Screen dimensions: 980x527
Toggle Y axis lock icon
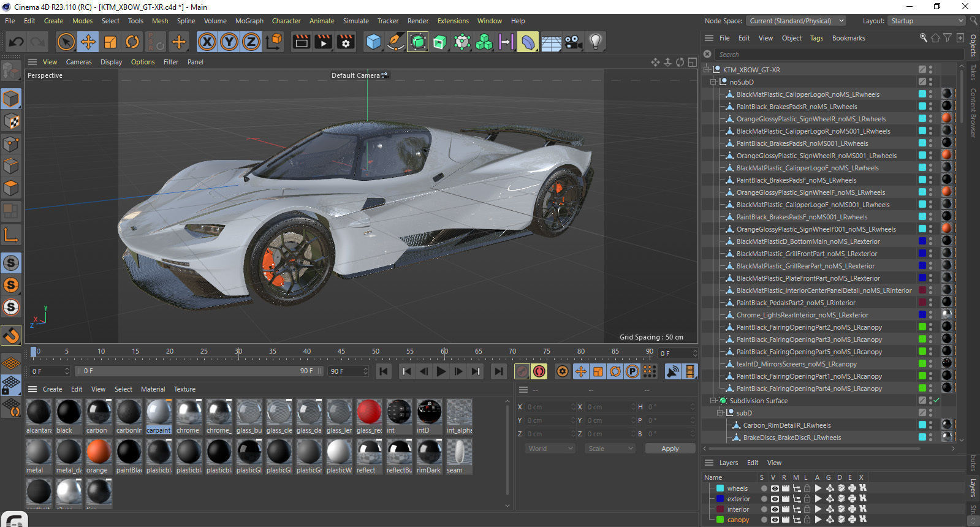pos(229,42)
